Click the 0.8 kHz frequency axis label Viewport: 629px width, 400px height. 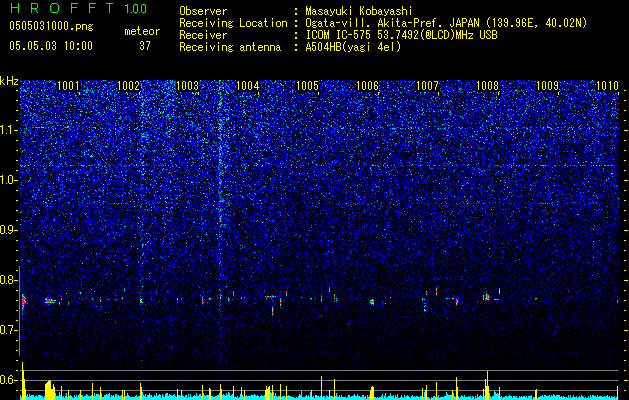click(x=8, y=280)
